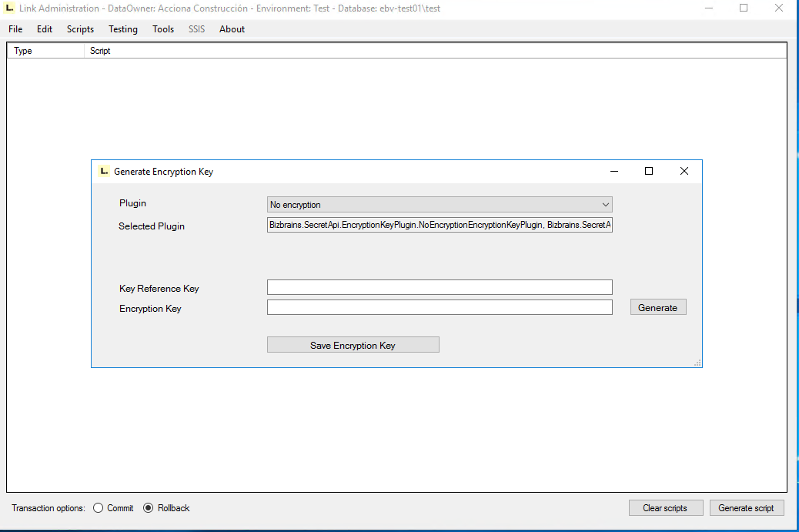
Task: Open the File menu
Action: (15, 29)
